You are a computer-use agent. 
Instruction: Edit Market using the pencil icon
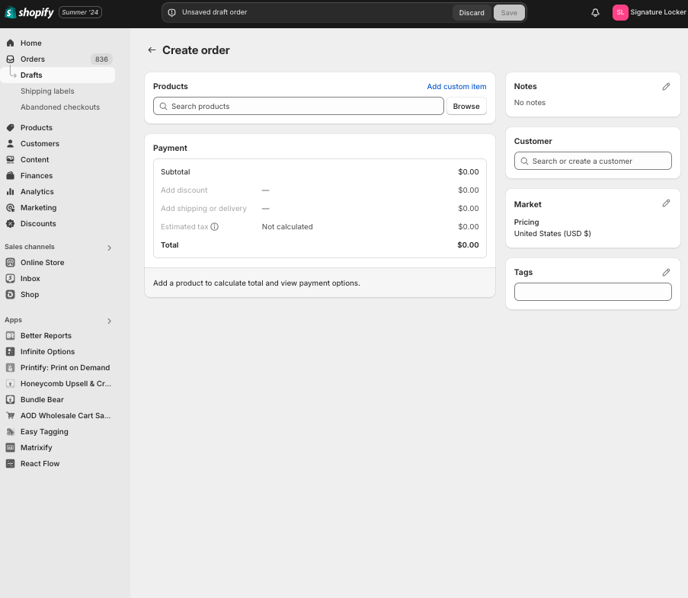(666, 204)
